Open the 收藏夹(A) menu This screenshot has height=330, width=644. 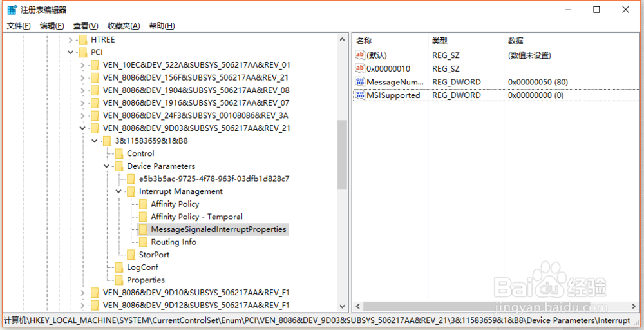pos(124,26)
